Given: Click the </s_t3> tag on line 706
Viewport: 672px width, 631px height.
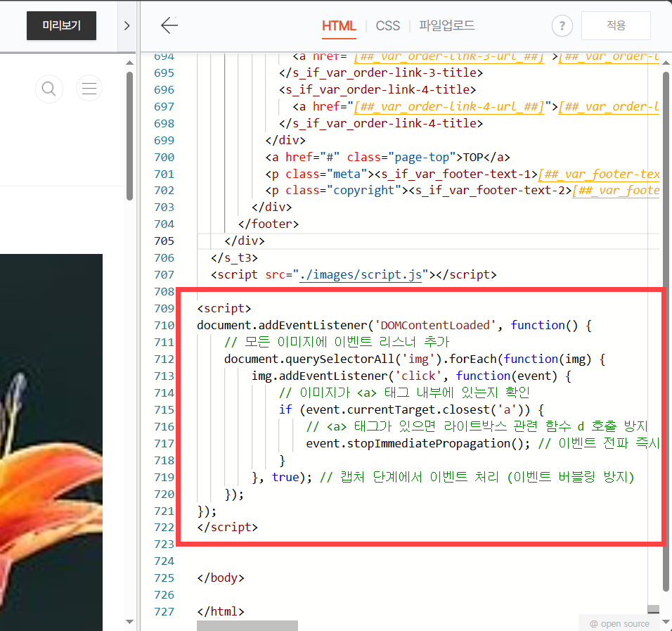Looking at the screenshot, I should 235,257.
